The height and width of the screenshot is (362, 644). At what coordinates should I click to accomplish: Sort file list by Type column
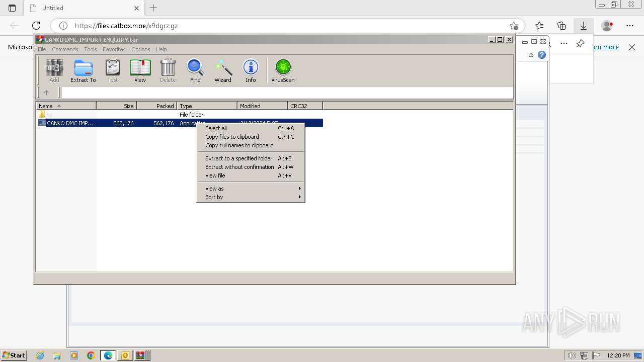coord(207,106)
